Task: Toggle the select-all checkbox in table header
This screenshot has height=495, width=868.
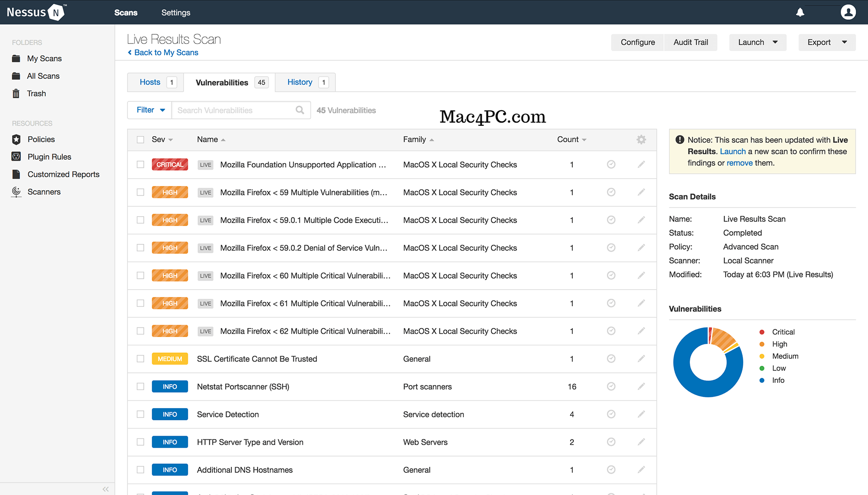Action: [x=141, y=139]
